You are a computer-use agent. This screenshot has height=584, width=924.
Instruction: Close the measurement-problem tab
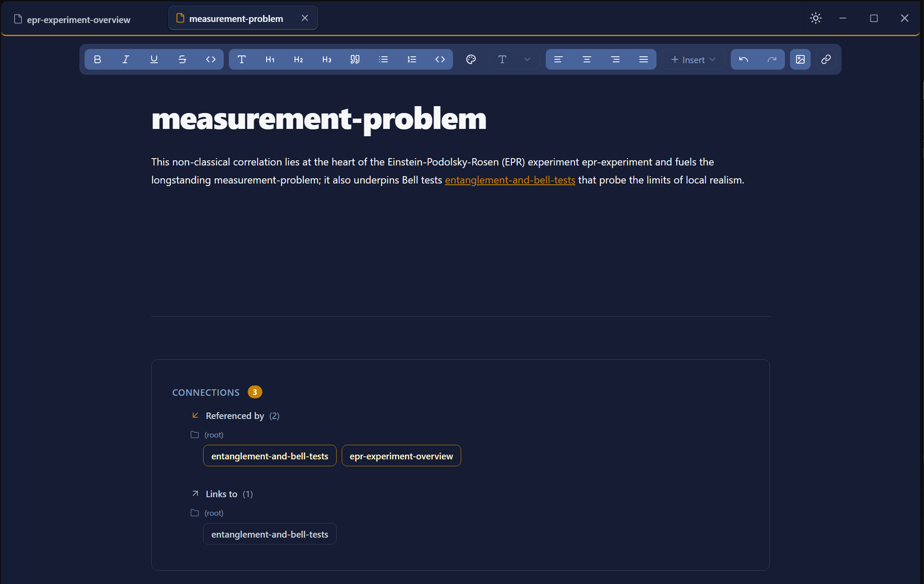[x=305, y=18]
